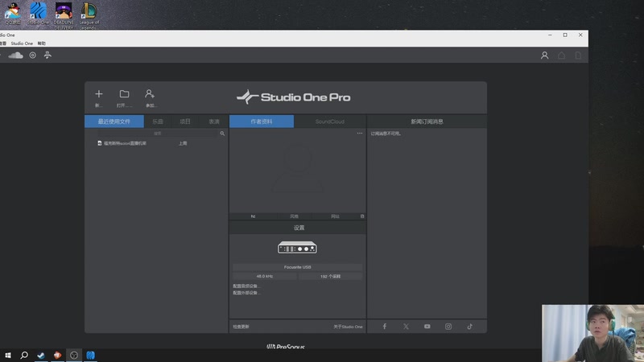The height and width of the screenshot is (362, 644).
Task: Open the Studio One desktop shortcut
Action: click(x=38, y=14)
